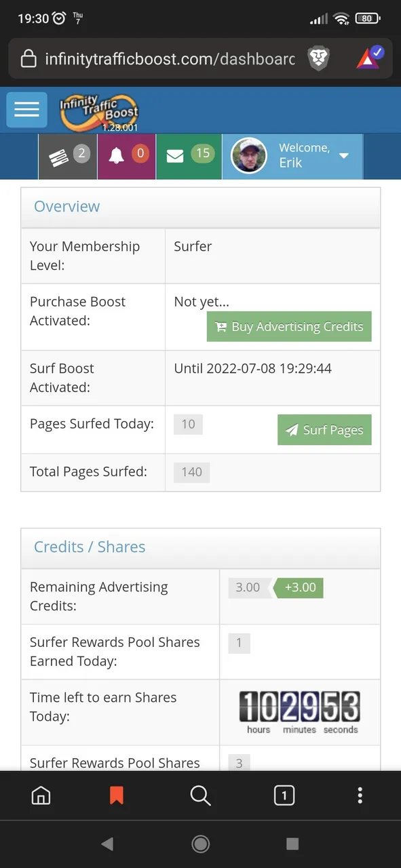The image size is (401, 868).
Task: Open the notifications bell icon
Action: click(126, 156)
